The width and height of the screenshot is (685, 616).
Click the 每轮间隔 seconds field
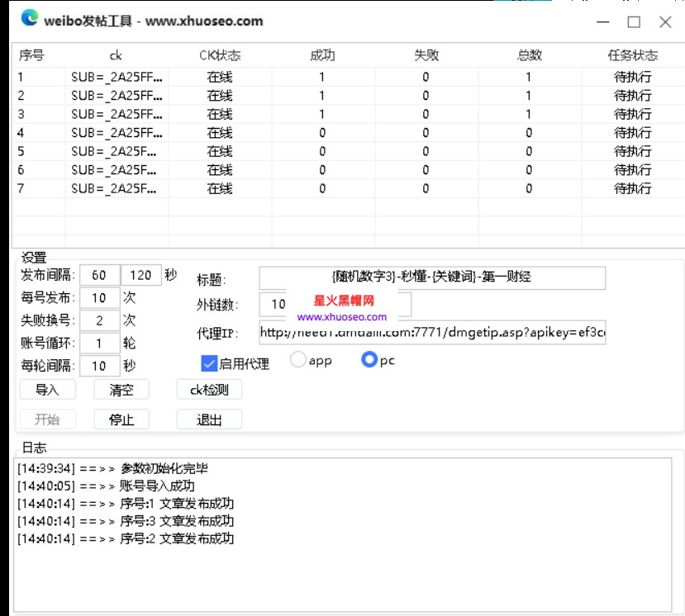click(100, 366)
